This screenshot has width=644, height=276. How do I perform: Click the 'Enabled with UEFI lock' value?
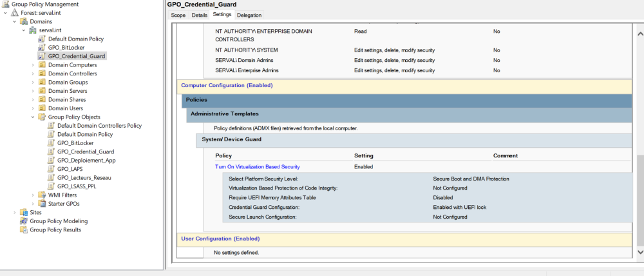(x=460, y=207)
